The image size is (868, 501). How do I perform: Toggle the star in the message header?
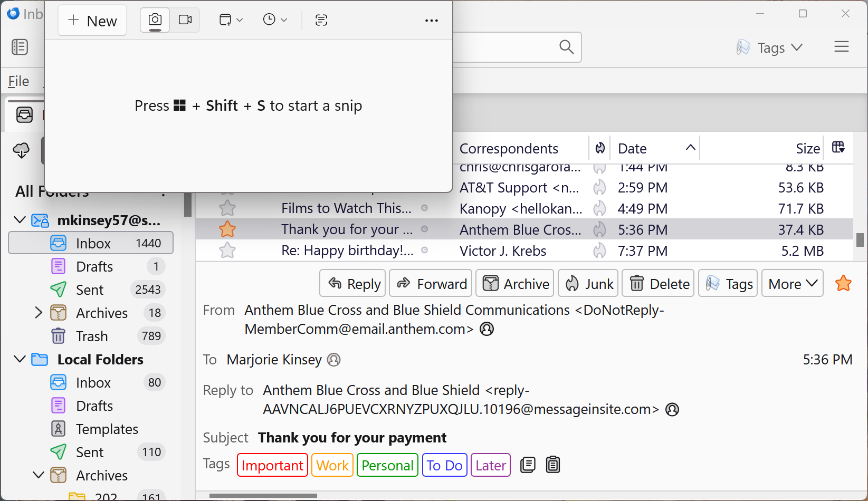(843, 284)
